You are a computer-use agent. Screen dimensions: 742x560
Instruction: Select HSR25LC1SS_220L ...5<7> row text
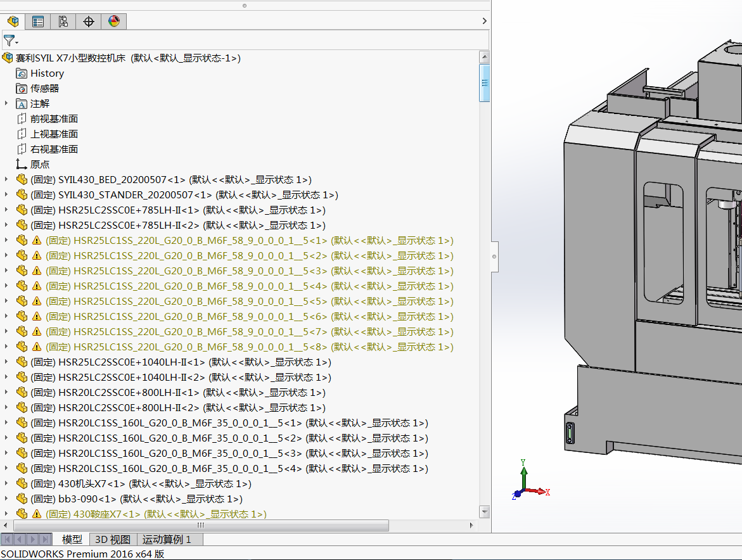250,331
